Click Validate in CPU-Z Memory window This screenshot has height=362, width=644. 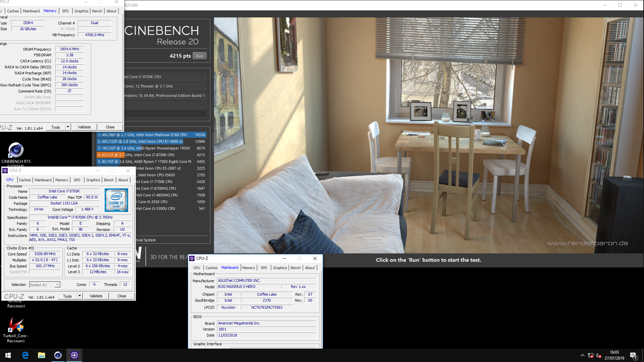coord(84,127)
